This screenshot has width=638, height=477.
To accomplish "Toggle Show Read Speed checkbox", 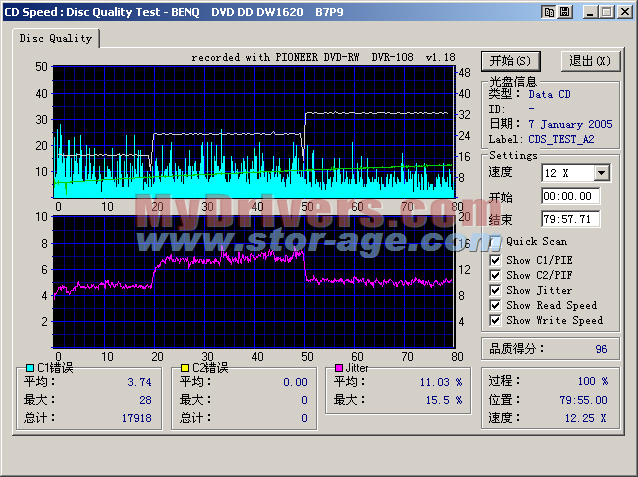I will click(x=495, y=306).
